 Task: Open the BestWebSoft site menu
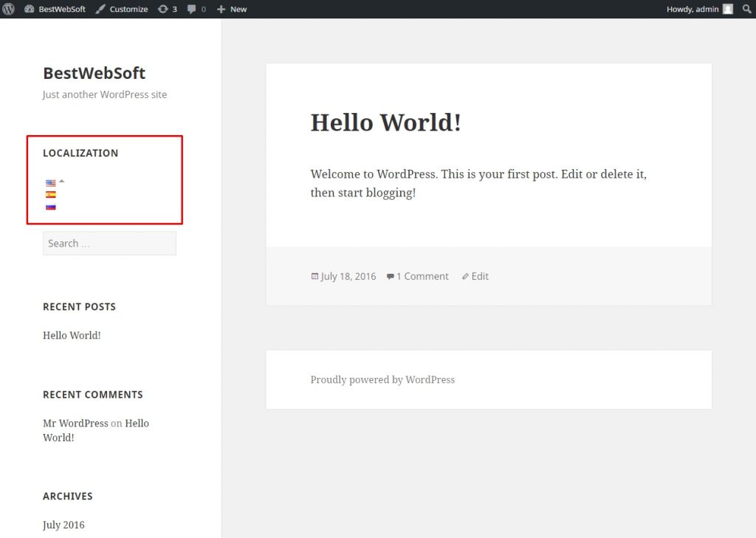tap(55, 9)
